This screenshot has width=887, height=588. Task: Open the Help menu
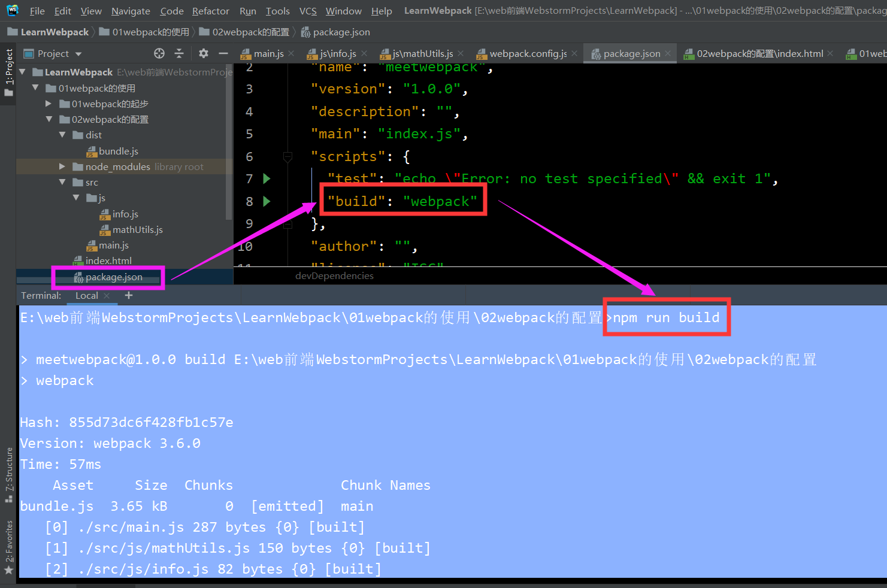[x=382, y=11]
